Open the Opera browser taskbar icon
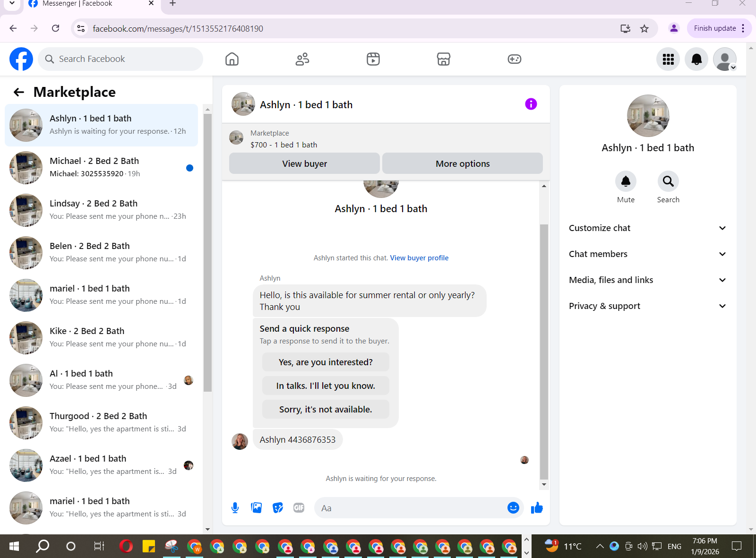Image resolution: width=756 pixels, height=558 pixels. click(x=126, y=546)
